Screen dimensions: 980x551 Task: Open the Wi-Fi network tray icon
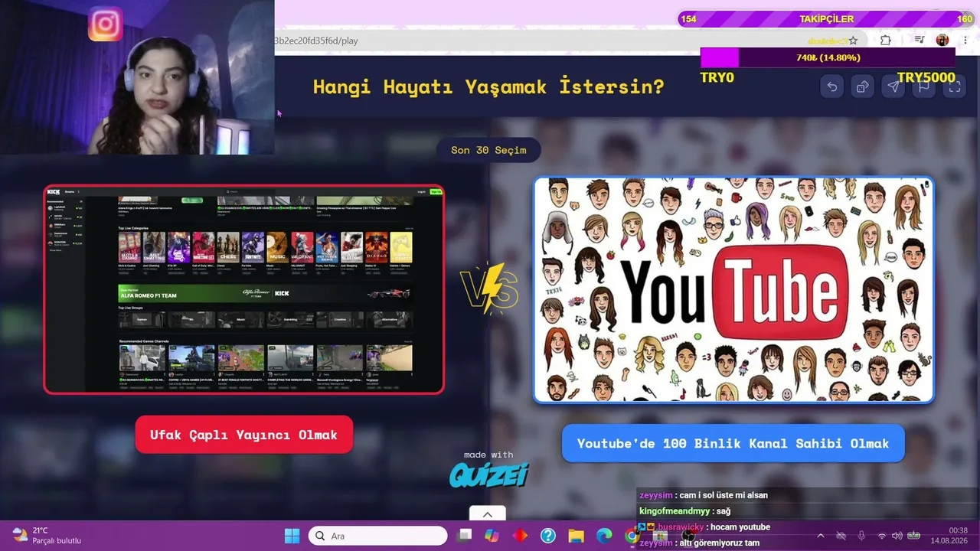pyautogui.click(x=881, y=536)
